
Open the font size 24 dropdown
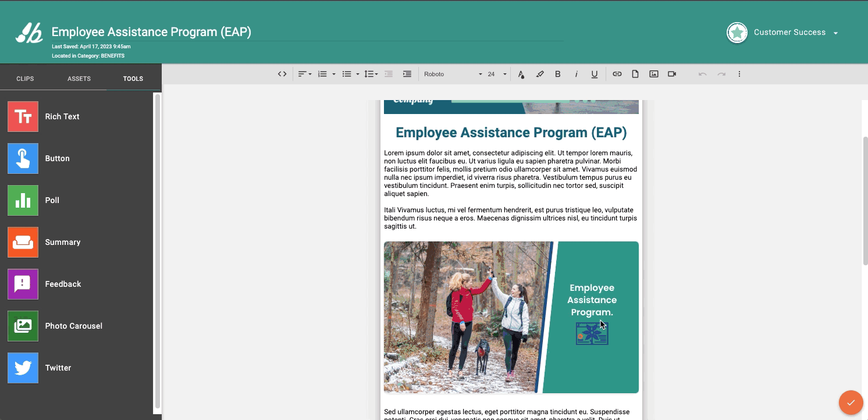pyautogui.click(x=497, y=74)
